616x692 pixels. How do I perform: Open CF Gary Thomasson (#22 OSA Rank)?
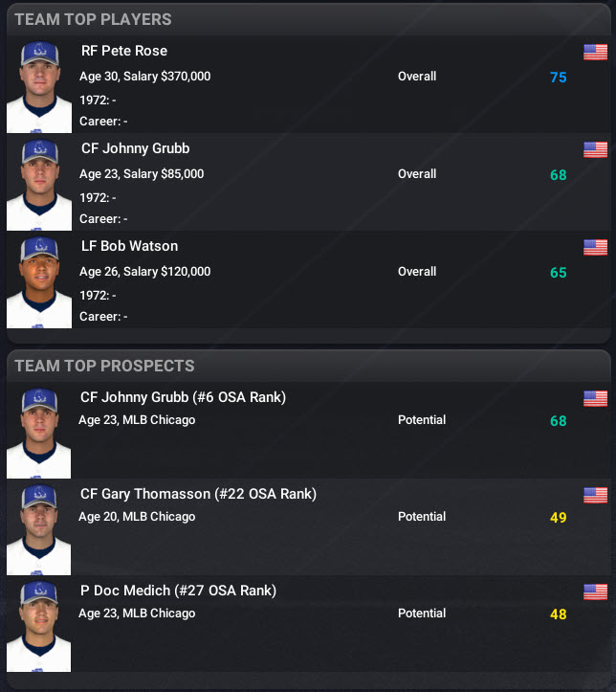point(198,494)
